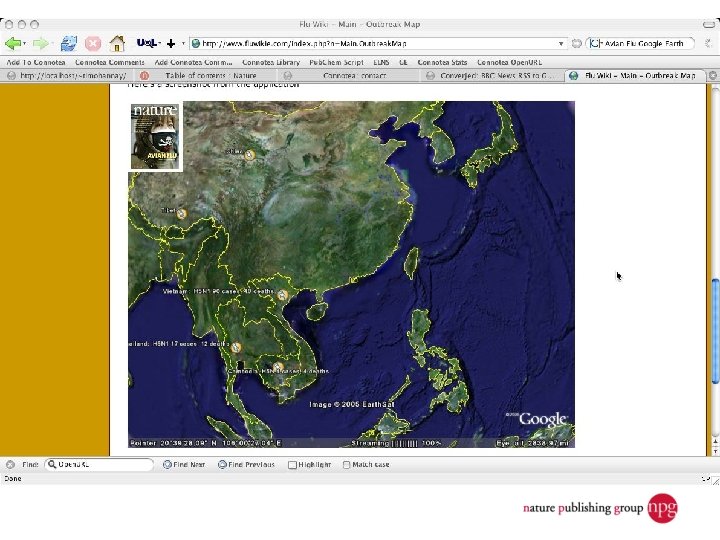Open the search engine icon in the search box
Image resolution: width=720 pixels, height=540 pixels.
click(595, 44)
